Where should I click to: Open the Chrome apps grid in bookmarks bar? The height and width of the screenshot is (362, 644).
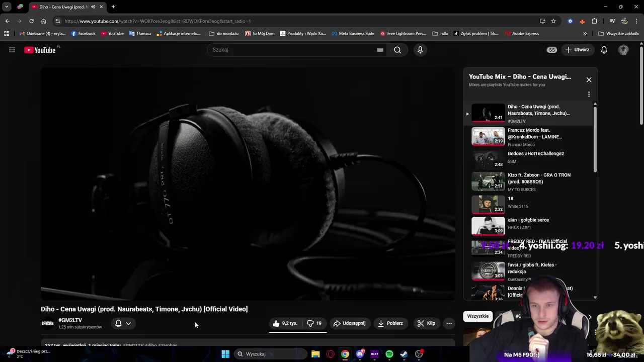click(7, 34)
